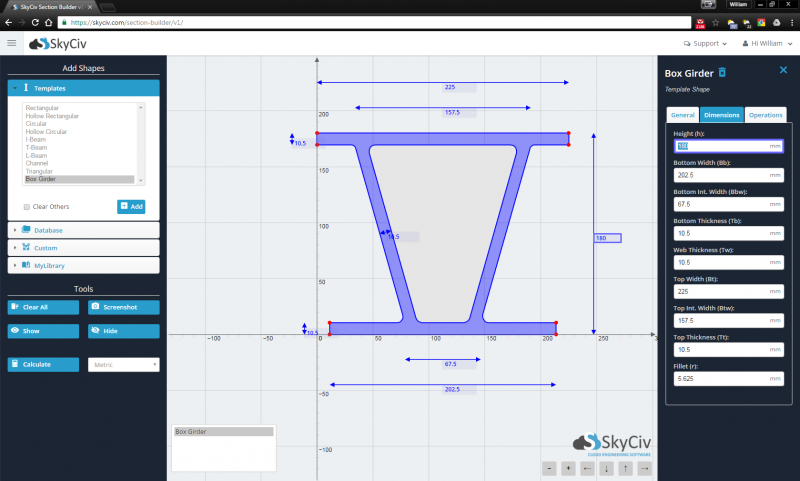Open the Metric units dropdown

click(x=124, y=365)
